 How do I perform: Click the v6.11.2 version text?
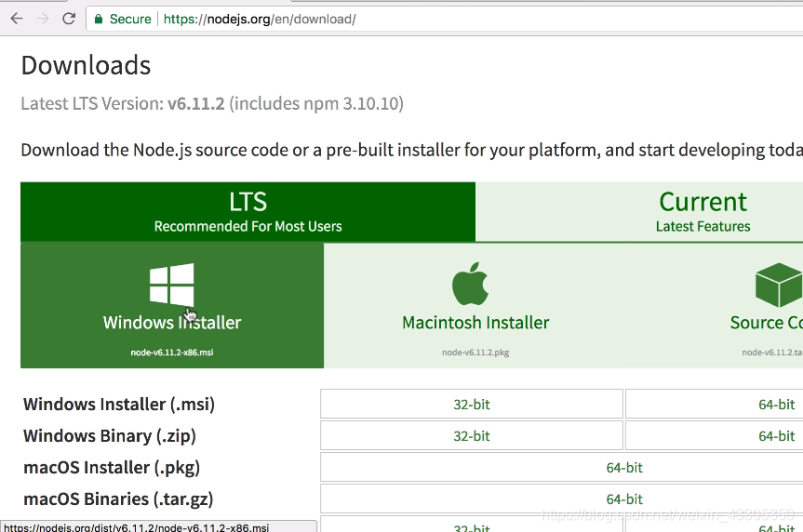196,103
